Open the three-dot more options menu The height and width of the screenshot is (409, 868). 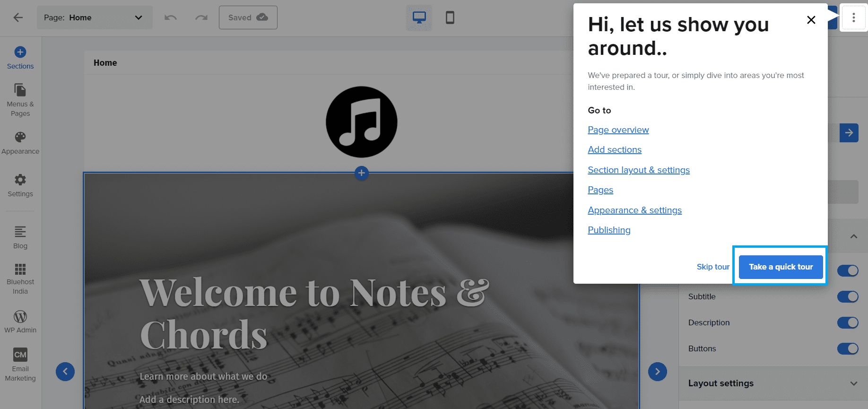[x=853, y=18]
